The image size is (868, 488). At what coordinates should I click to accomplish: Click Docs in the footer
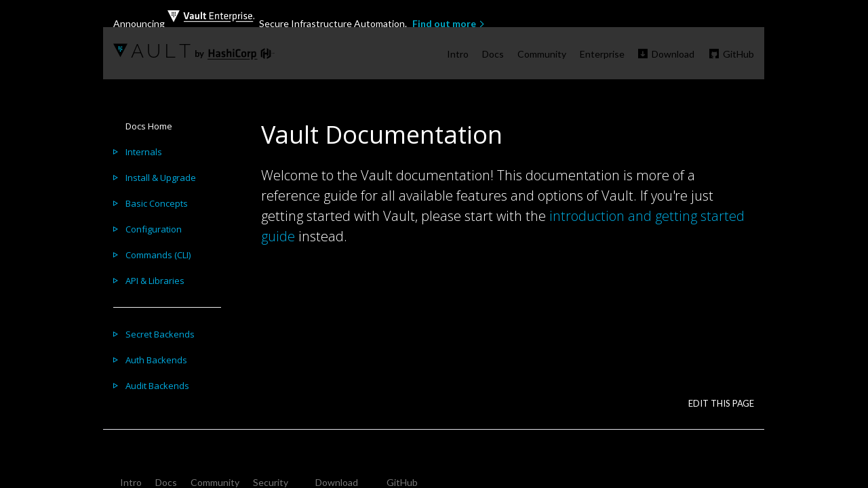tap(166, 483)
